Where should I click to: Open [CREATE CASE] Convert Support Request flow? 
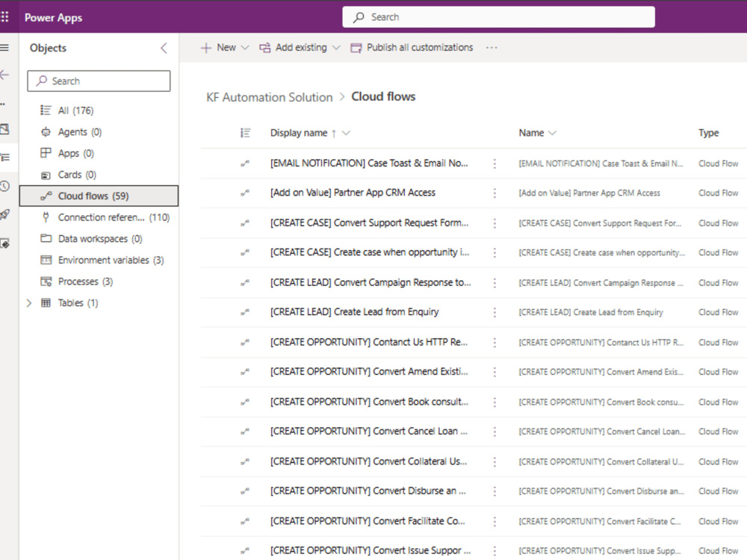(x=369, y=223)
